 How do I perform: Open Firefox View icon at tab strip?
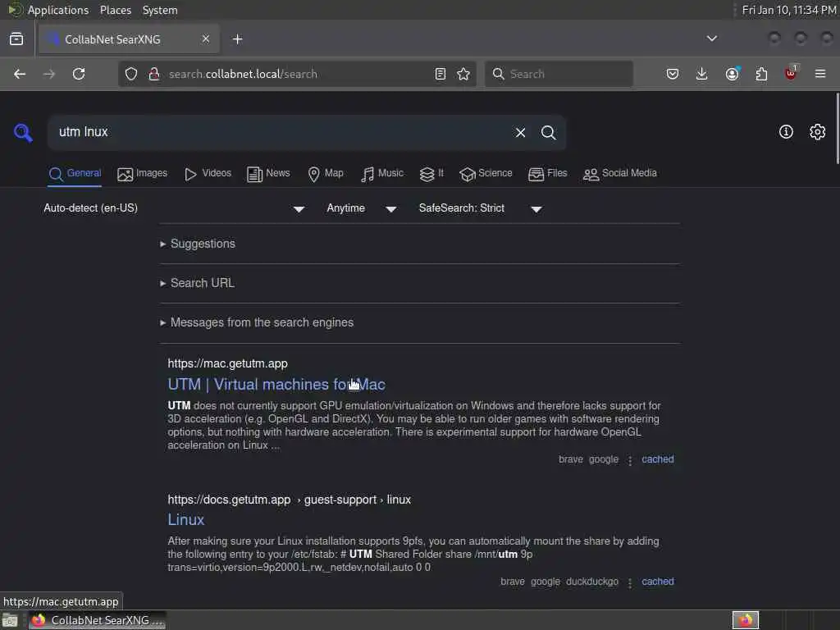[x=16, y=39]
